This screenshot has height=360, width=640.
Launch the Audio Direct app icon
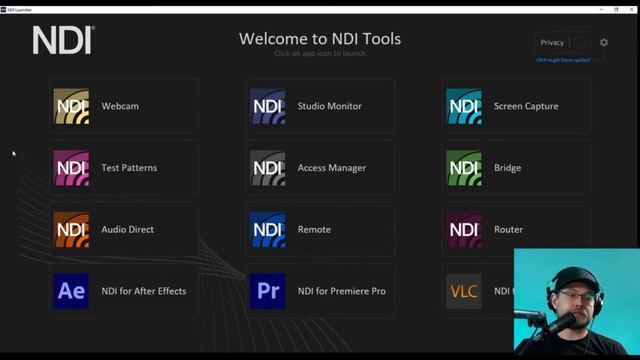point(71,229)
